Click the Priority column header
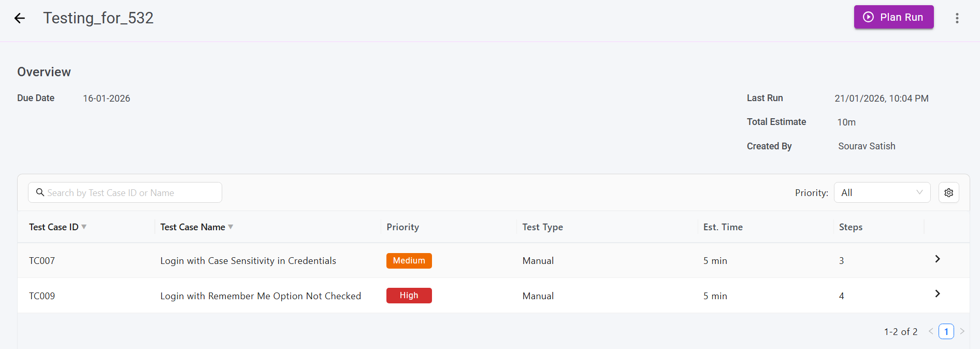Screen dimensions: 980x349 pyautogui.click(x=402, y=227)
